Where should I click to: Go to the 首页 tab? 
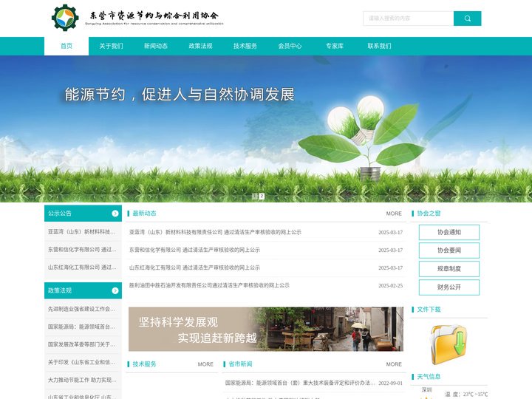[66, 46]
